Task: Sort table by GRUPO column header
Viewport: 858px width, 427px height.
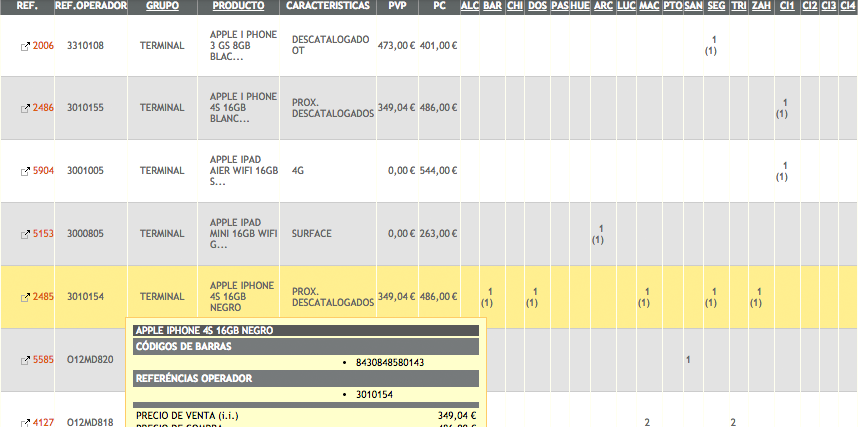Action: 163,6
